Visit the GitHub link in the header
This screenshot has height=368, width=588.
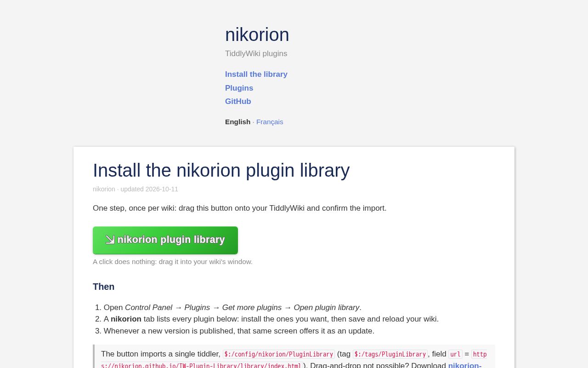(x=238, y=102)
